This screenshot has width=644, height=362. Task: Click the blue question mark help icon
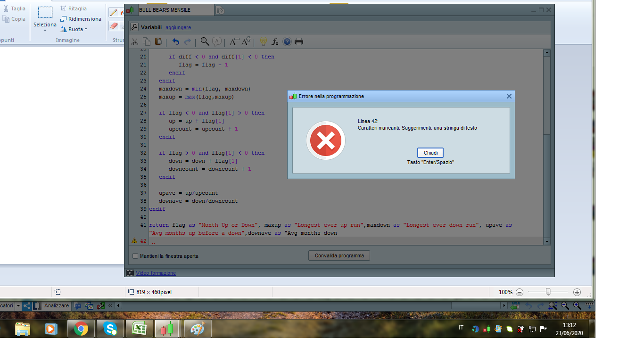[287, 41]
